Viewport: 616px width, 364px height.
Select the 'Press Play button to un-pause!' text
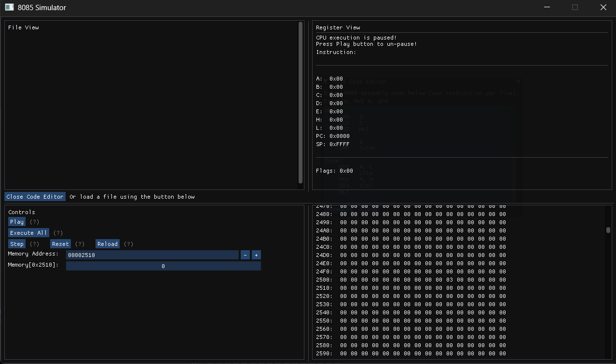(x=367, y=44)
